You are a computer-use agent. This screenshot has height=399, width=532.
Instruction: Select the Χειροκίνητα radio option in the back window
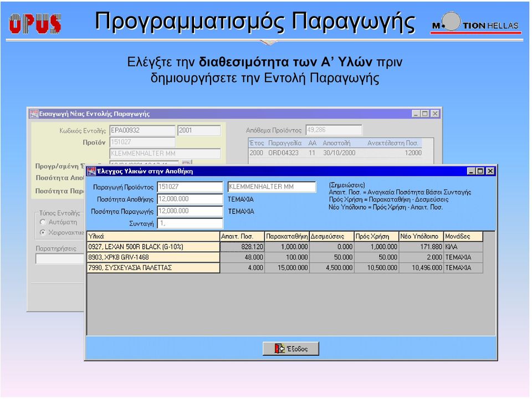point(43,232)
